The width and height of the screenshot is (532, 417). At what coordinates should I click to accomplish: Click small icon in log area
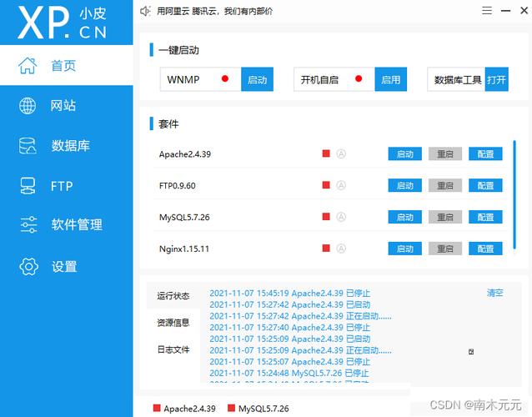(x=471, y=351)
